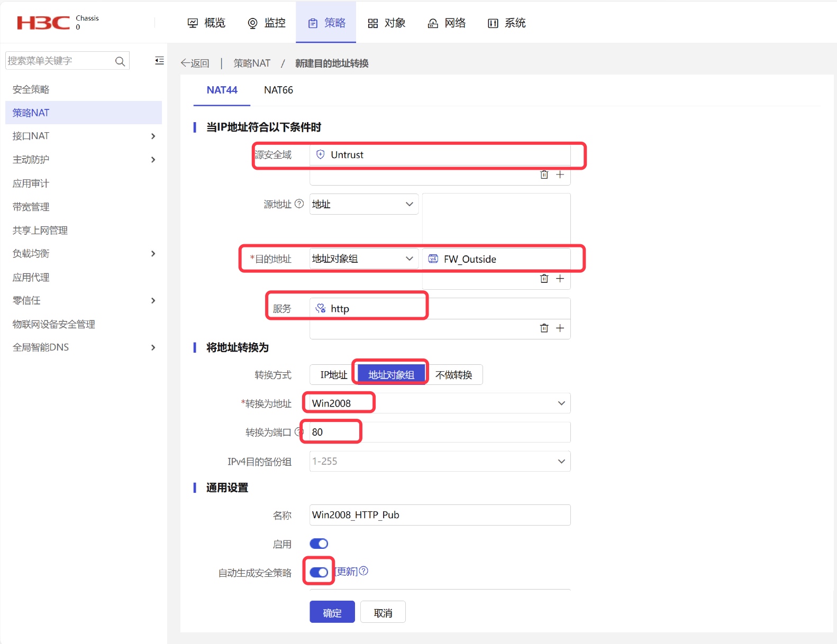Image resolution: width=837 pixels, height=644 pixels.
Task: Click the Untrust zone shield icon
Action: pos(320,154)
